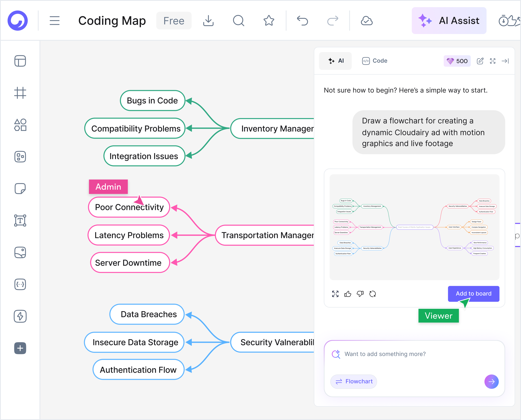
Task: Open the hamburger main menu
Action: pyautogui.click(x=54, y=21)
